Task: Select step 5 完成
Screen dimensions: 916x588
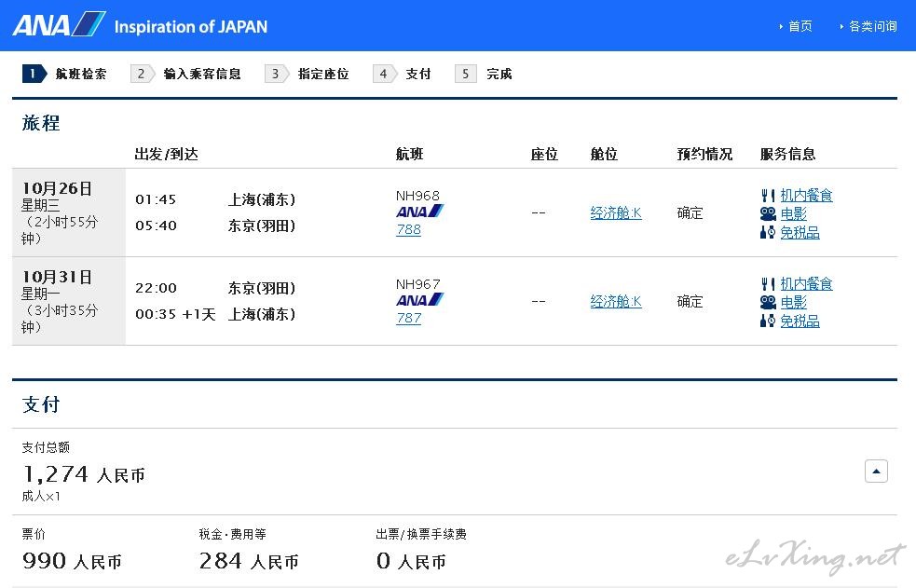Action: pos(483,74)
